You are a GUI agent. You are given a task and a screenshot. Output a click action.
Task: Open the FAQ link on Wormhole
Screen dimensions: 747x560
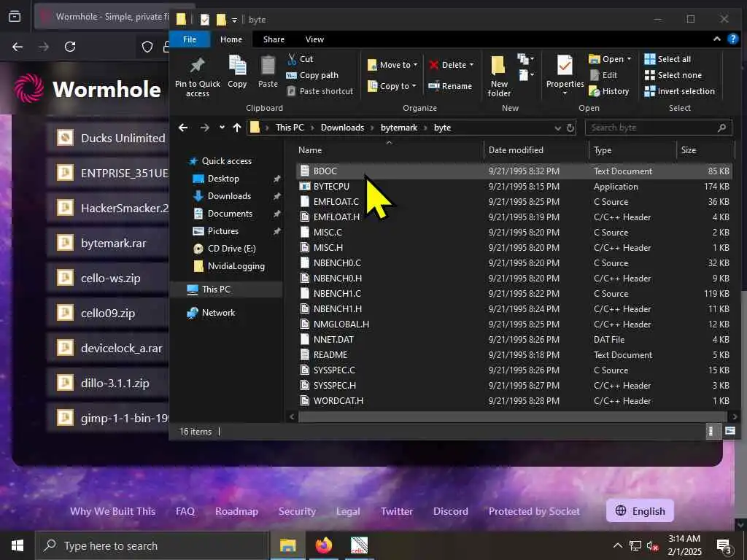point(185,511)
